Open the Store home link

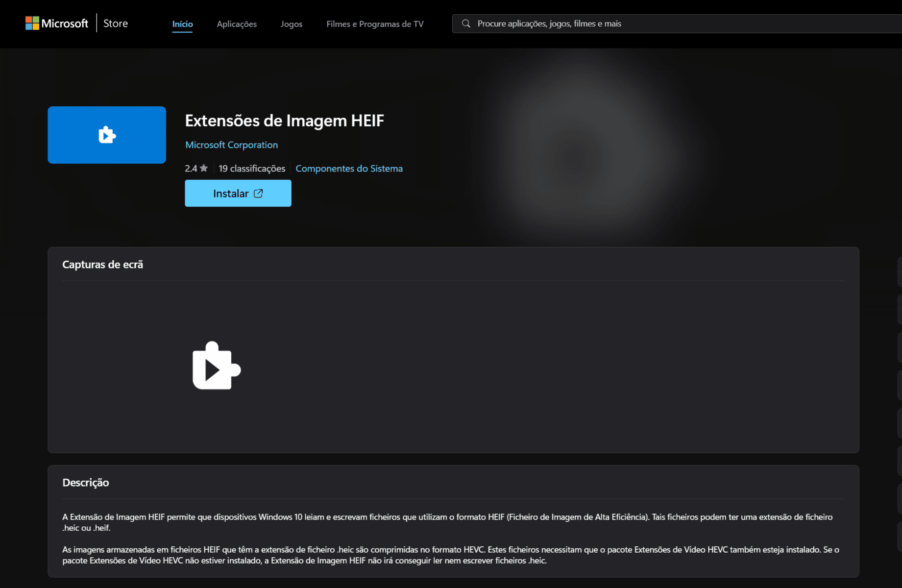115,24
